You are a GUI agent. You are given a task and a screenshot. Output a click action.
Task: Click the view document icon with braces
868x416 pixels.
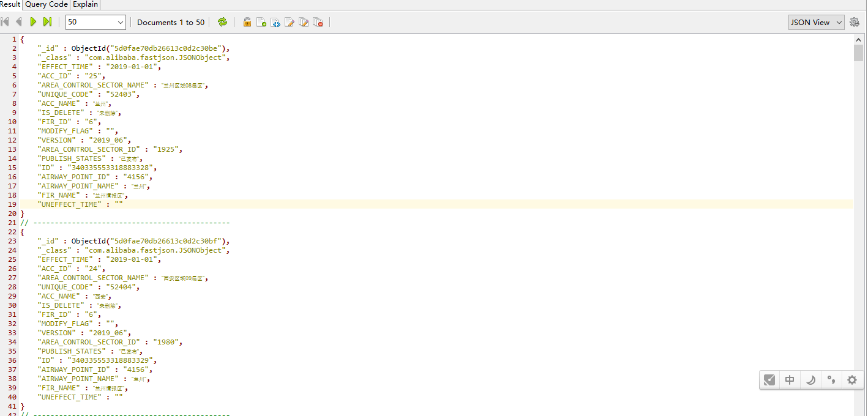275,22
